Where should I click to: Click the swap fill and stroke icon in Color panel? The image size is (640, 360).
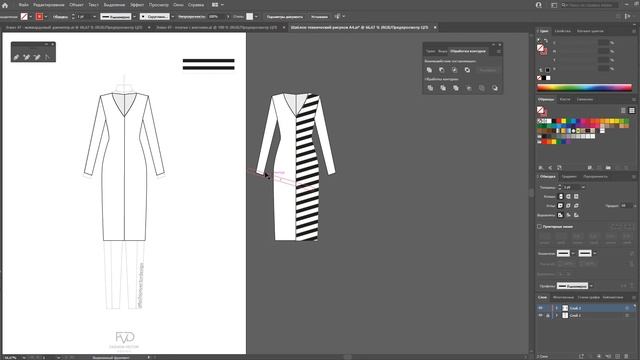[546, 40]
